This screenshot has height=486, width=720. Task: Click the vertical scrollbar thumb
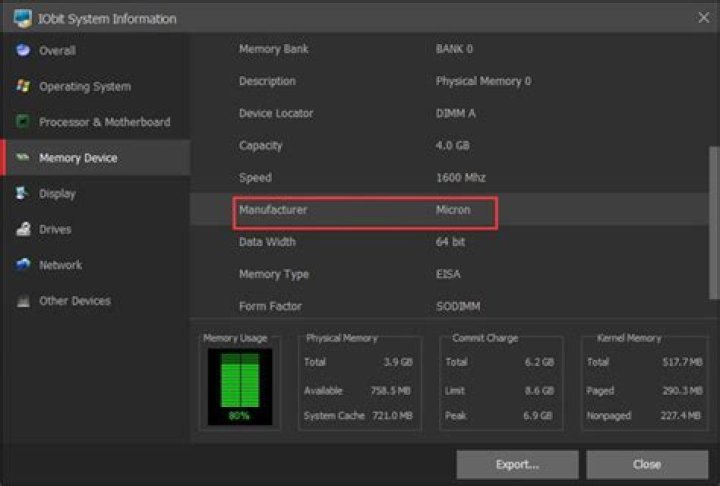coord(713,223)
